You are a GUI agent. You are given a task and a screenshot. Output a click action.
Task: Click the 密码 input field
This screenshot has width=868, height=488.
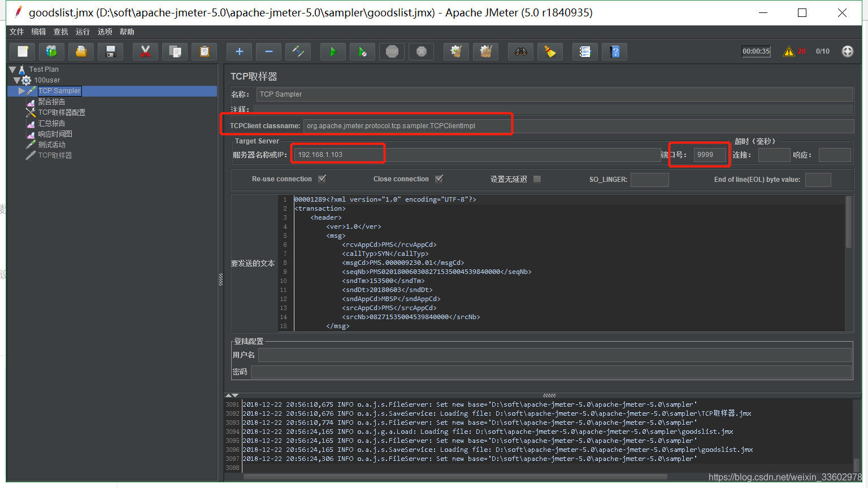point(552,372)
